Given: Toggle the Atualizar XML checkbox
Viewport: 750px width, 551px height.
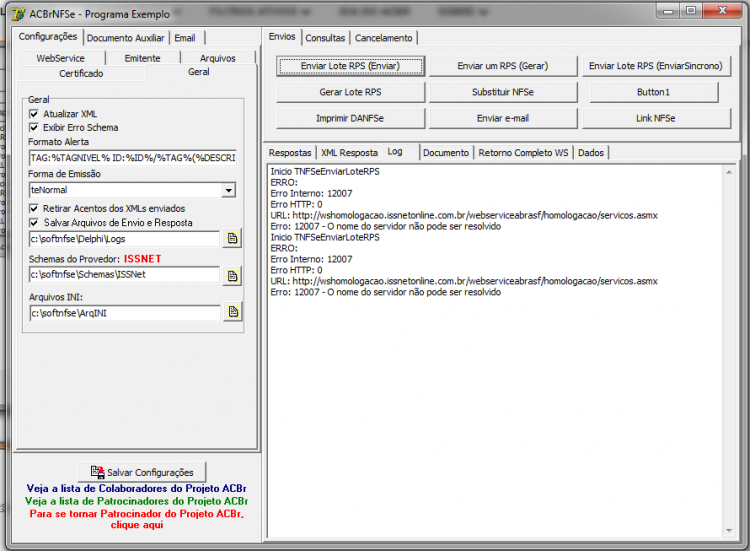Looking at the screenshot, I should pos(34,114).
